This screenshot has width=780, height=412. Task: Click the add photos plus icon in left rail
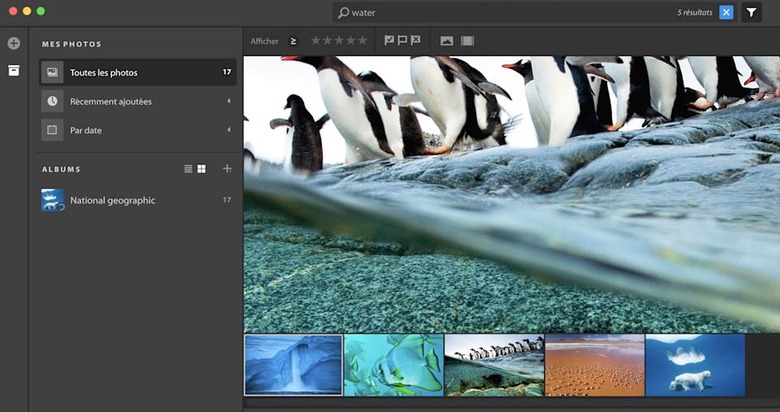(x=14, y=43)
